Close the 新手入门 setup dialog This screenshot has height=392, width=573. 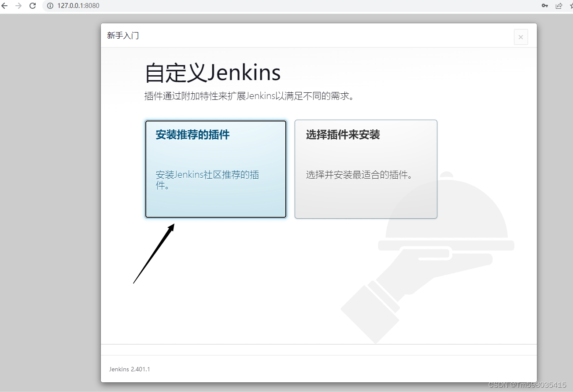pyautogui.click(x=521, y=37)
